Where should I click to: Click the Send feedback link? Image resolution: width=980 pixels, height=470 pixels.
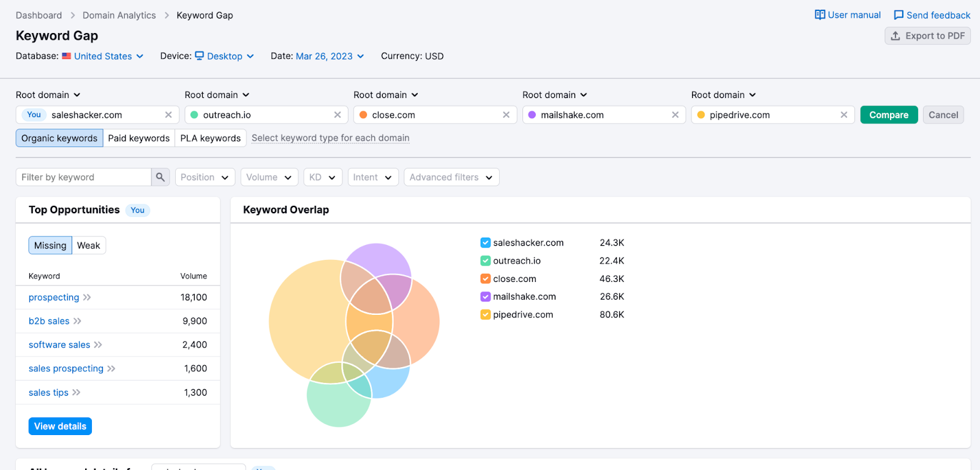click(x=932, y=15)
